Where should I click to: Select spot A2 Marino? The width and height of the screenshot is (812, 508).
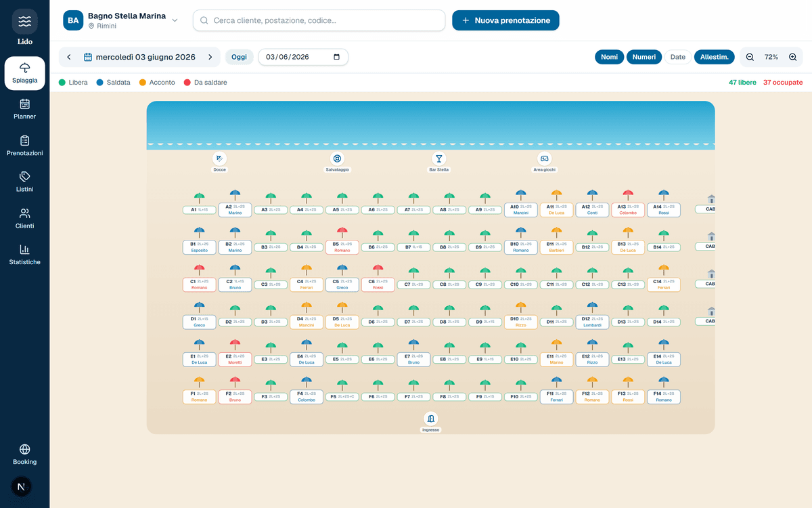(235, 210)
